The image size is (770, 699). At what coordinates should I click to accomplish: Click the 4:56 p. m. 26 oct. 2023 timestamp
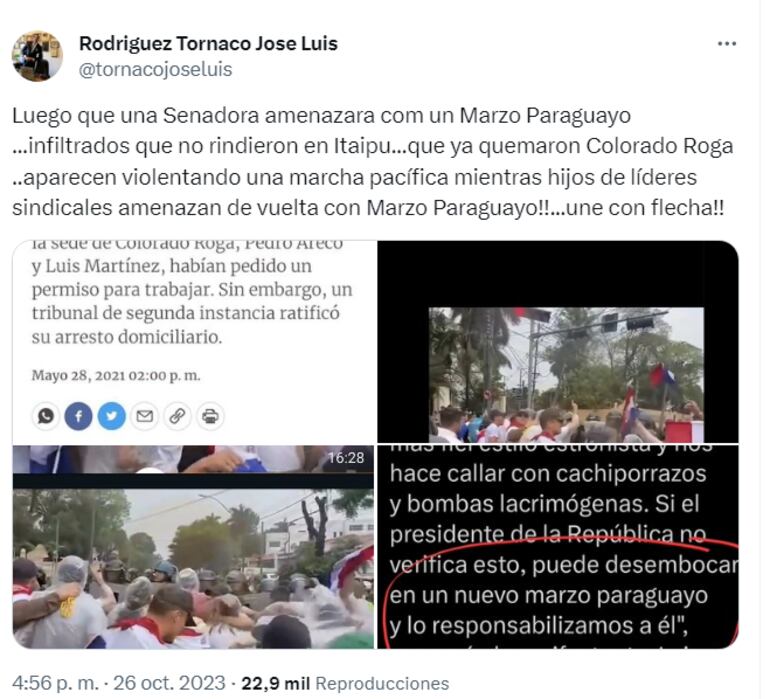(x=119, y=683)
